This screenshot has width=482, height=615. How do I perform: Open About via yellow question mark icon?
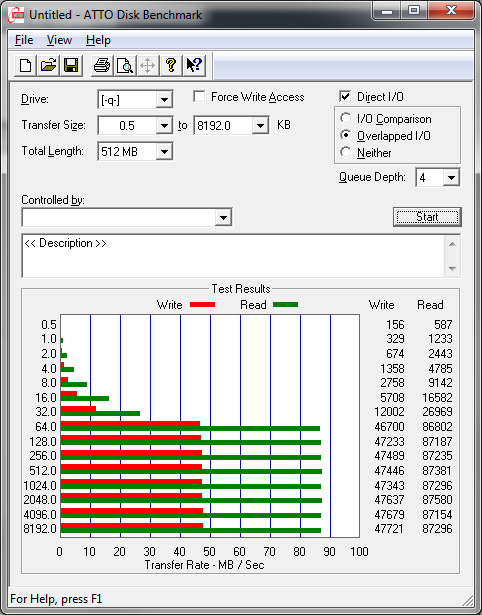pyautogui.click(x=171, y=65)
